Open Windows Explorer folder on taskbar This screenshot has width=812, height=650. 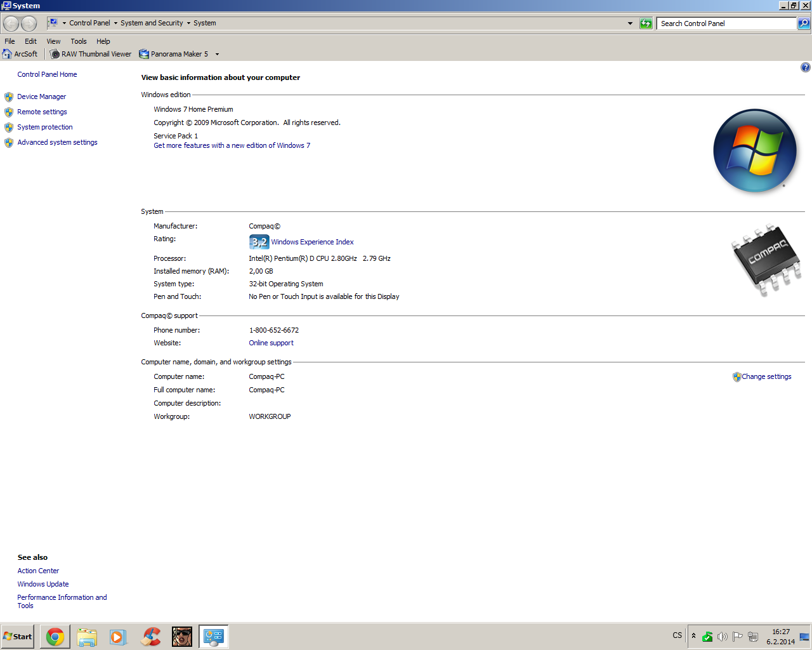click(x=87, y=637)
